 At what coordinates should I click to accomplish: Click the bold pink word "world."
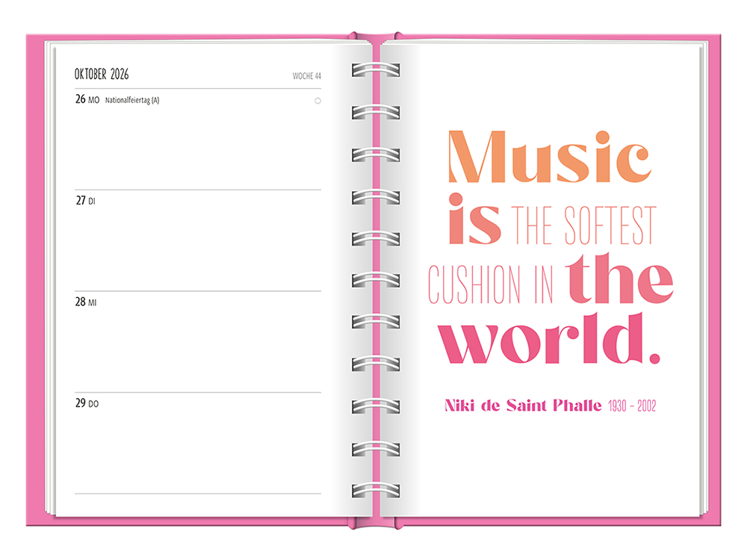(x=551, y=342)
